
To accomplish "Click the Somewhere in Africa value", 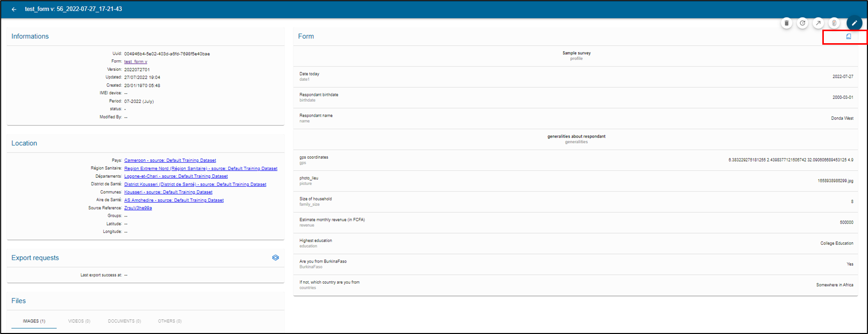I will 835,285.
